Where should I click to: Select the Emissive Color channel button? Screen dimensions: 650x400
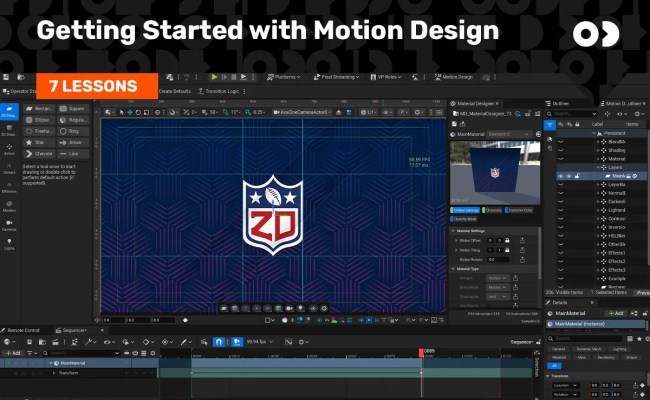[x=519, y=211]
